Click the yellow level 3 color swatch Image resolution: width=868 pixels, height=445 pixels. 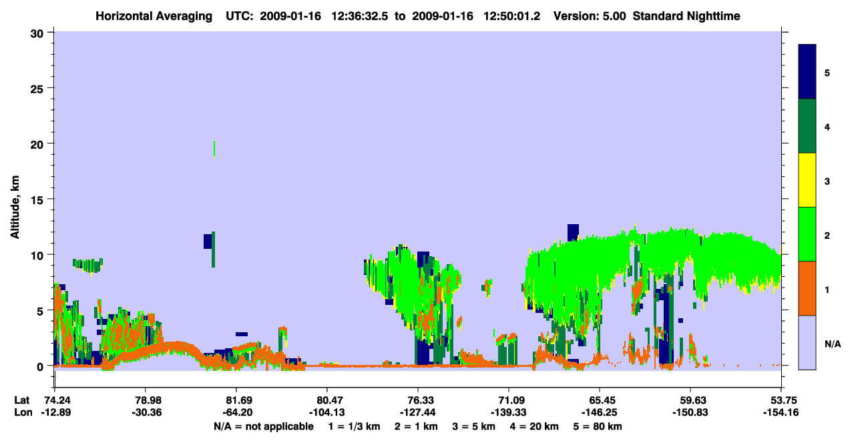807,180
